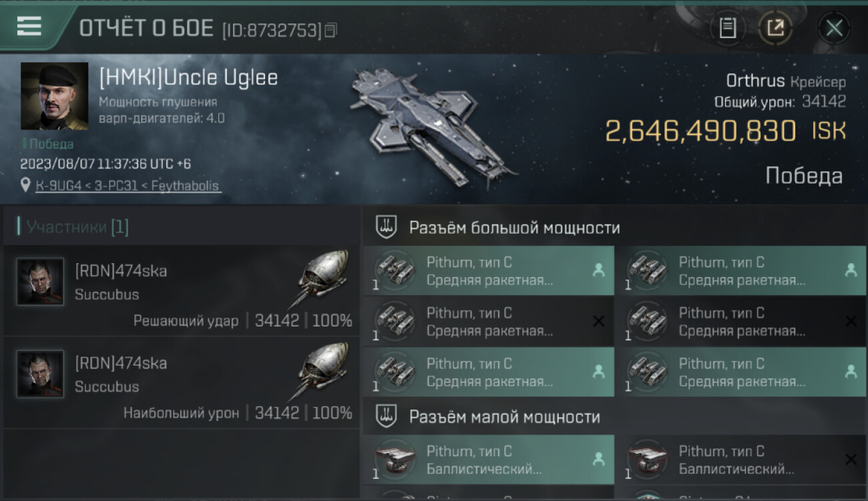Select the first Pithum Баллистический module

[x=489, y=460]
